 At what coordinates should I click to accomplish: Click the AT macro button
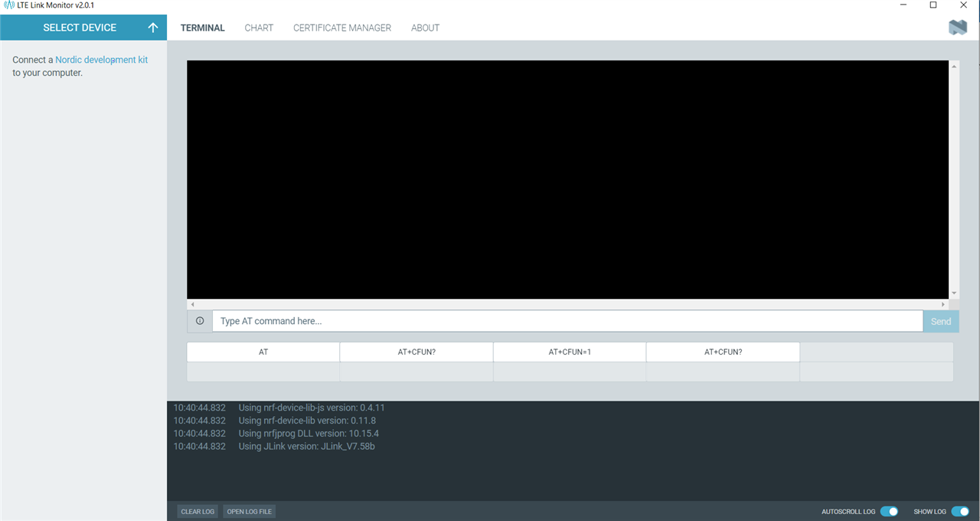coord(263,352)
